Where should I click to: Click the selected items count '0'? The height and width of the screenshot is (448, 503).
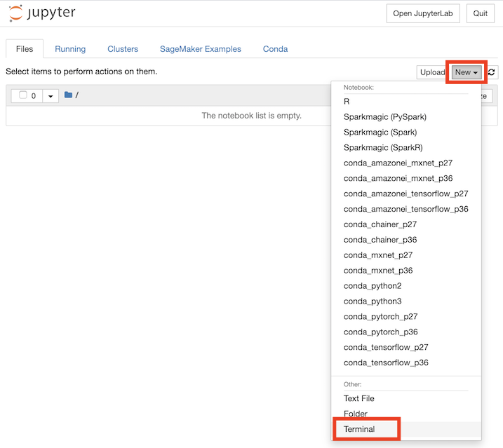[34, 96]
